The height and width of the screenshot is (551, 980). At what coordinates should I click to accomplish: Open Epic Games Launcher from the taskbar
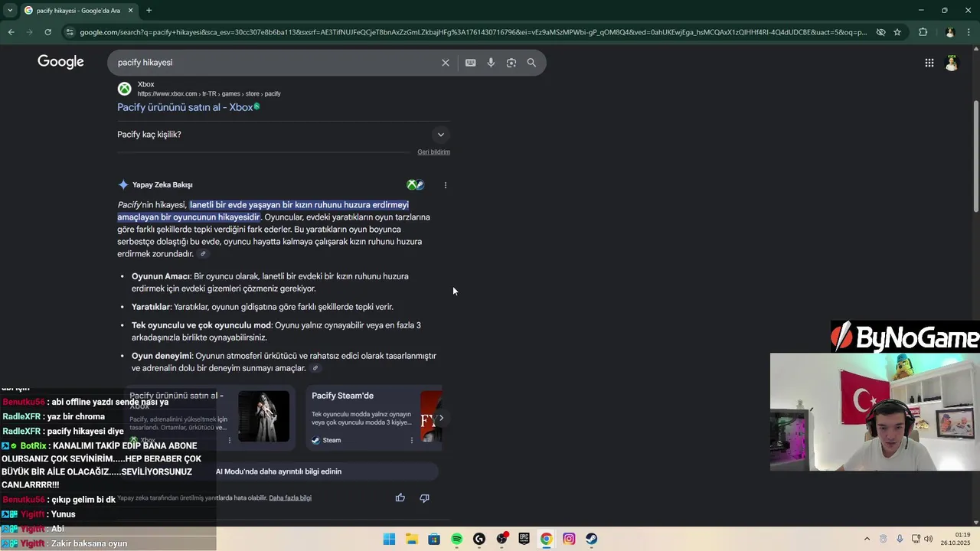click(524, 539)
